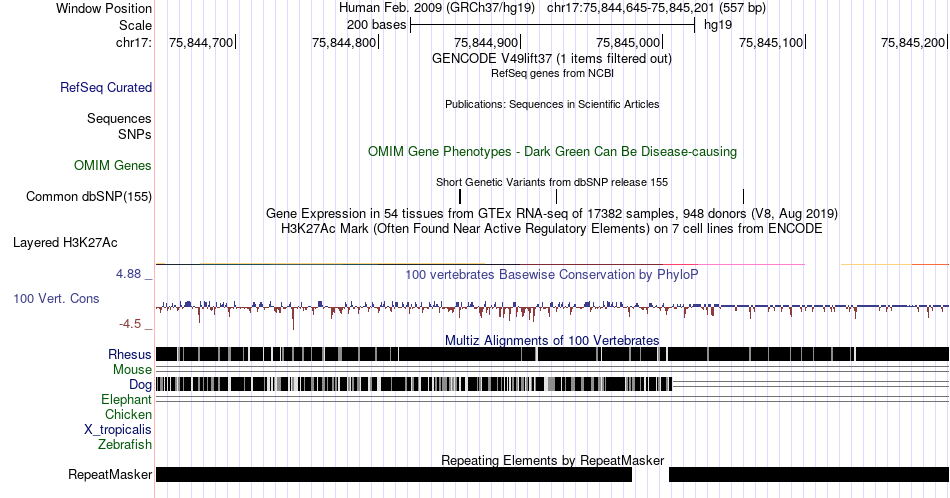This screenshot has height=498, width=950.
Task: Click the Dog alignment block bar
Action: coord(414,384)
